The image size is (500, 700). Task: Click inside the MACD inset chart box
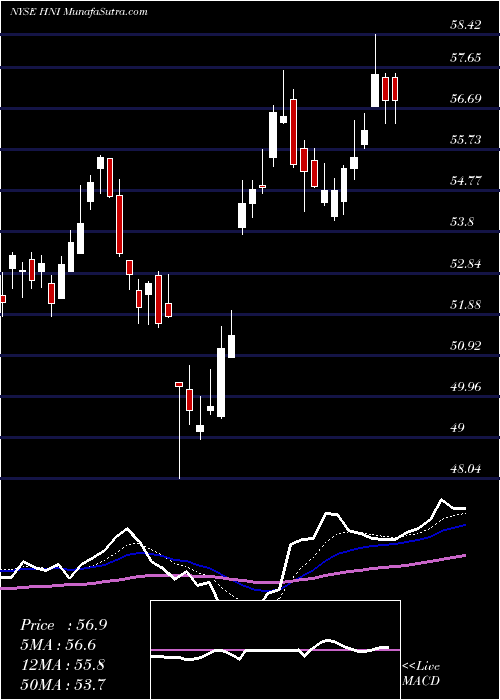click(x=275, y=650)
